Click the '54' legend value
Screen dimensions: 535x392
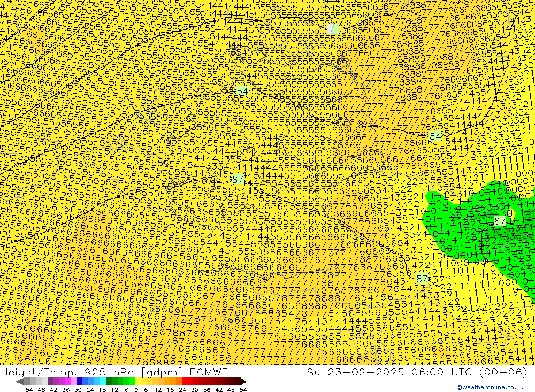(x=243, y=390)
